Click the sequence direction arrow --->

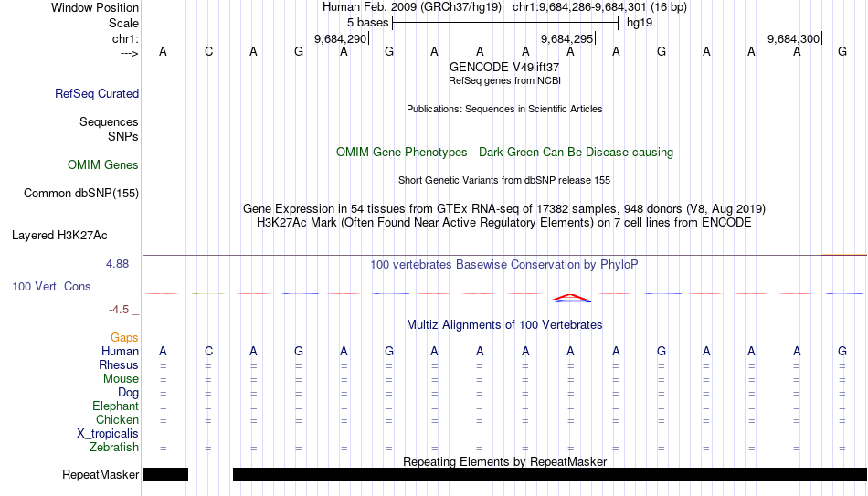click(129, 53)
